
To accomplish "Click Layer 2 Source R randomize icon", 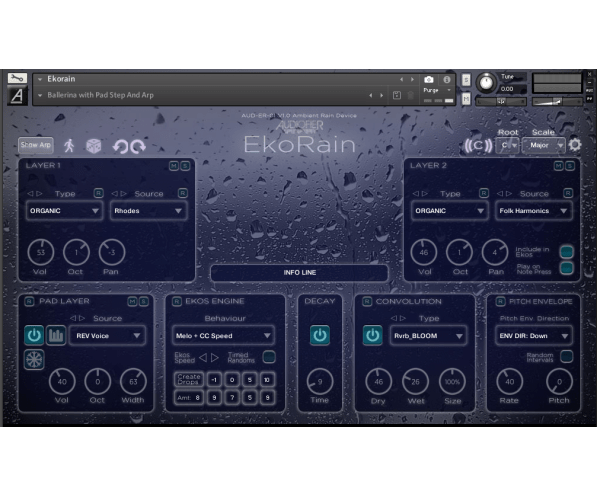I will point(568,193).
